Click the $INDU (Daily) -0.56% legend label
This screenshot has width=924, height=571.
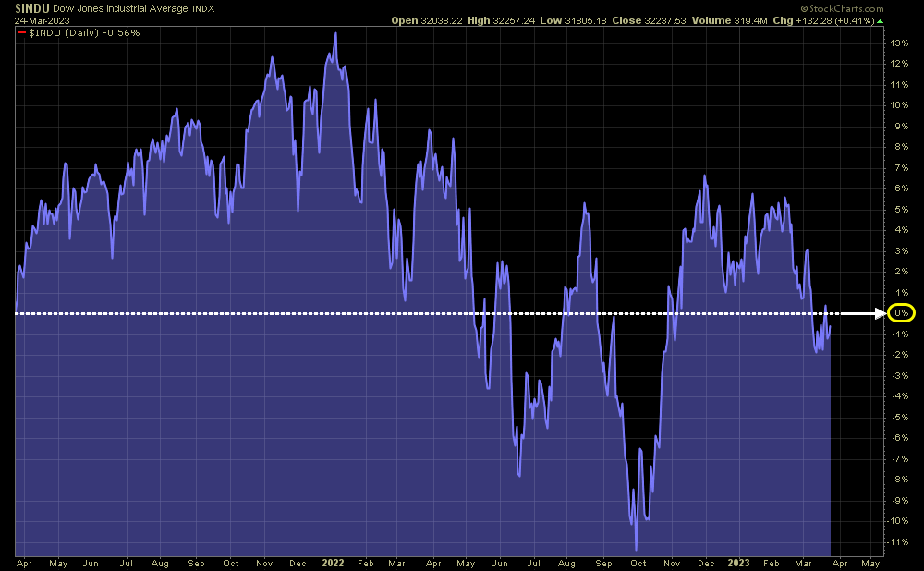click(x=84, y=33)
